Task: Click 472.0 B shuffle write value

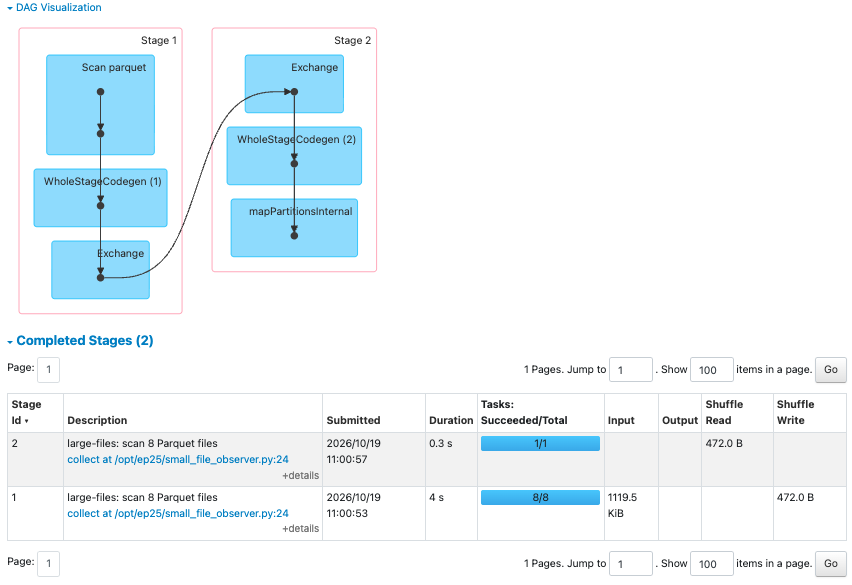Action: pos(795,497)
